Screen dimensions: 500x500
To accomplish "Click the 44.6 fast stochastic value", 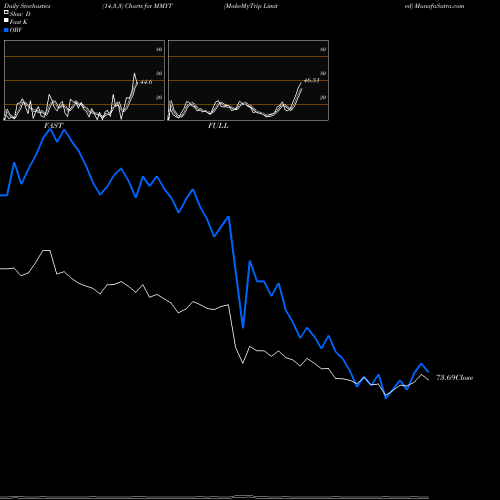I will point(146,82).
